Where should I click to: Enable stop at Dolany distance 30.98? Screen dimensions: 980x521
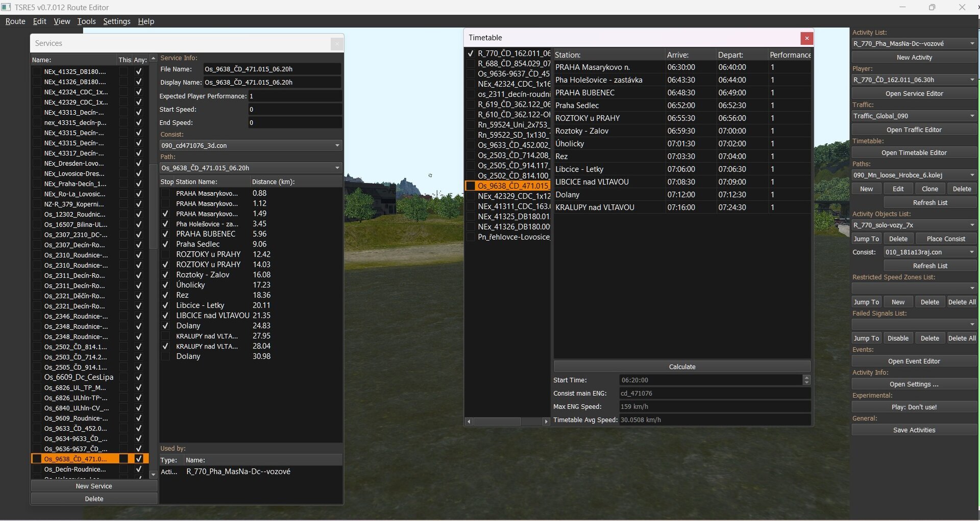pyautogui.click(x=165, y=357)
